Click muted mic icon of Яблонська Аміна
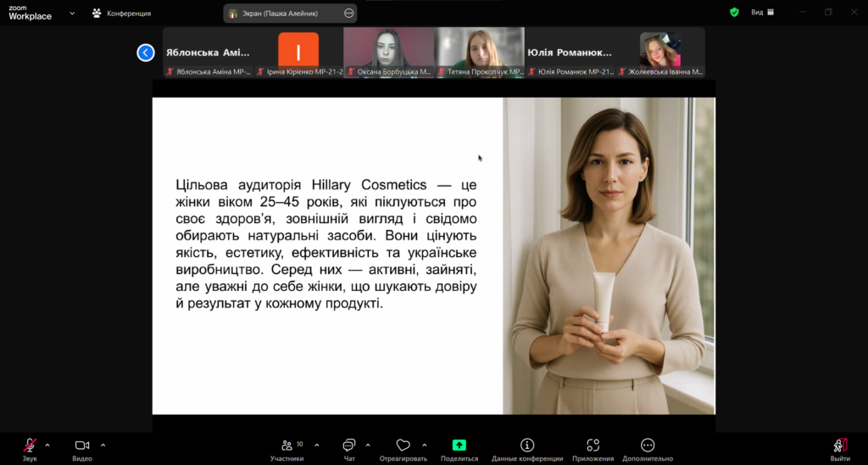The height and width of the screenshot is (465, 868). (x=170, y=72)
